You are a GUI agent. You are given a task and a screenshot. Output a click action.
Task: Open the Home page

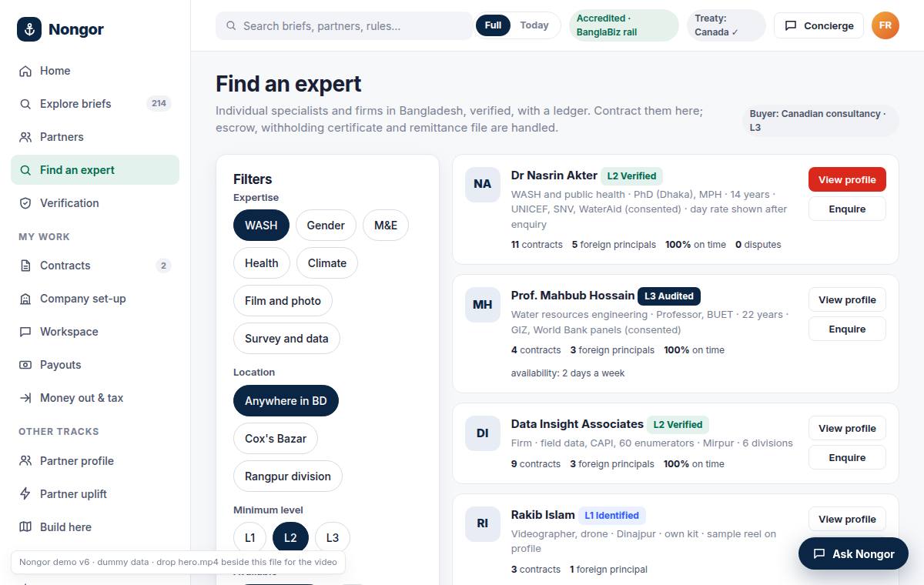tap(95, 71)
